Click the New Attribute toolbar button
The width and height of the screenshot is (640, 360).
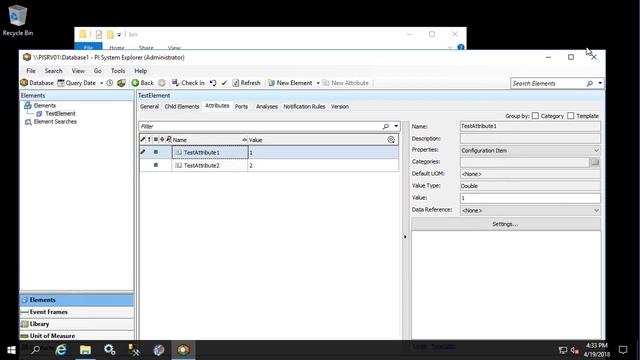[345, 83]
